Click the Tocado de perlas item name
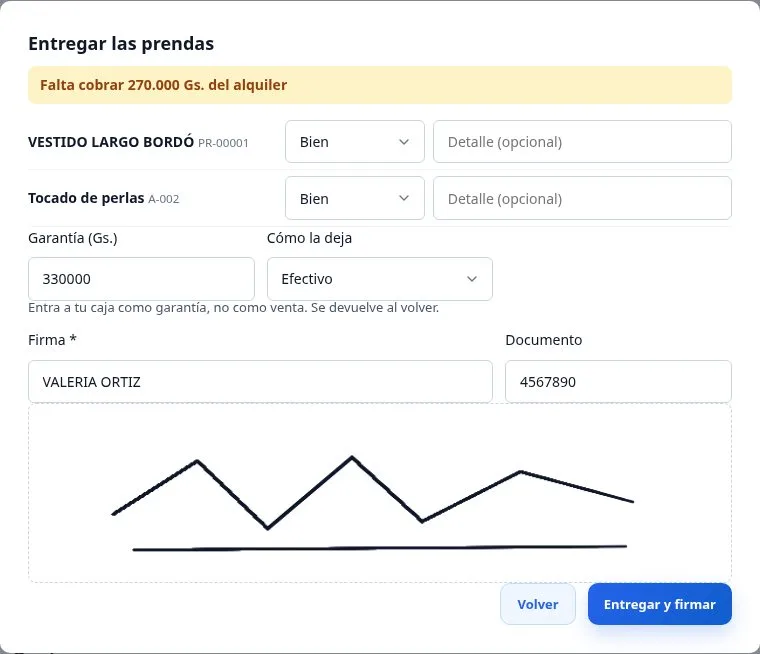This screenshot has height=654, width=760. (x=86, y=198)
